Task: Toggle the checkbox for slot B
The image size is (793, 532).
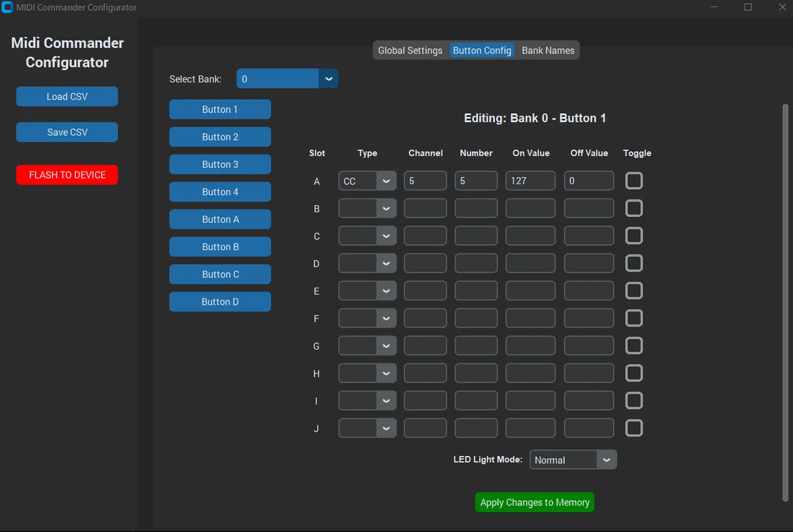Action: click(x=634, y=208)
